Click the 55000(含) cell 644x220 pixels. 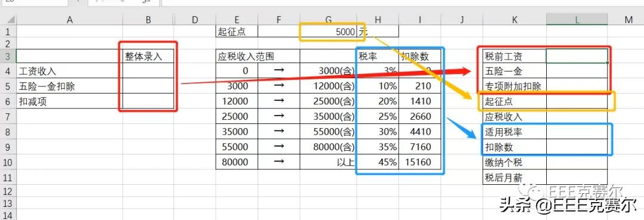[x=328, y=132]
